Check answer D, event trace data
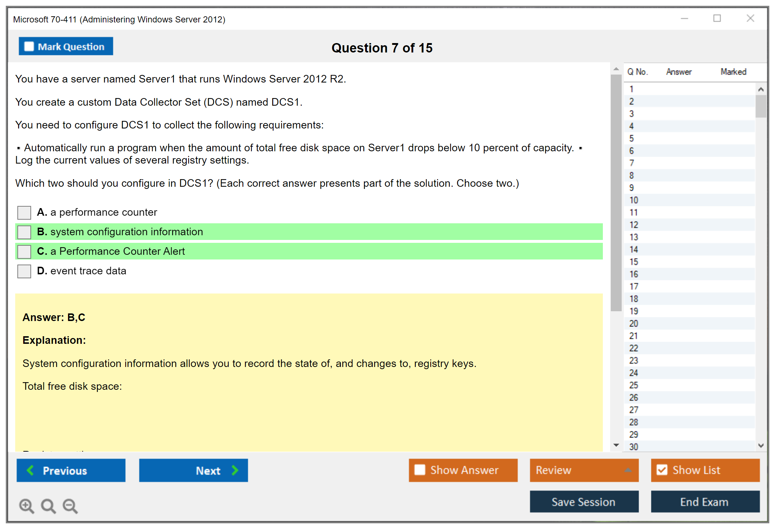This screenshot has height=532, width=778. [x=24, y=271]
